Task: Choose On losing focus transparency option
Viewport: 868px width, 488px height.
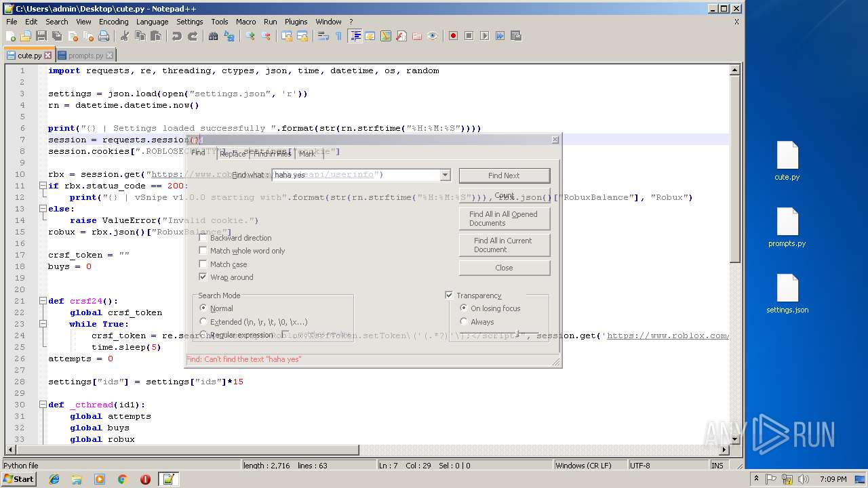Action: (x=464, y=308)
